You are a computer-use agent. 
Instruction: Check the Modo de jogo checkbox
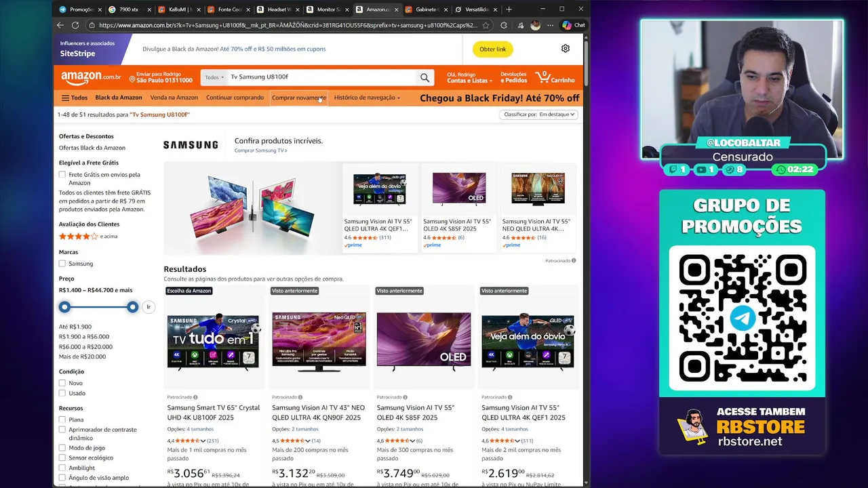coord(62,448)
